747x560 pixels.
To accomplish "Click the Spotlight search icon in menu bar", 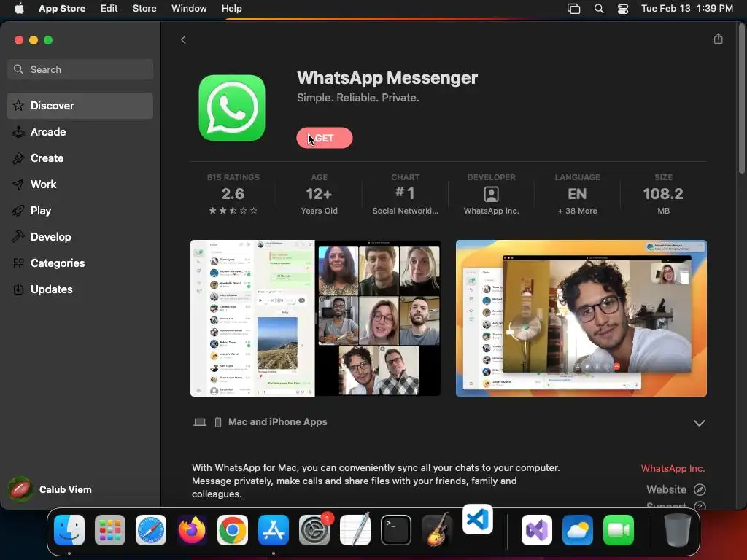I will coord(599,9).
